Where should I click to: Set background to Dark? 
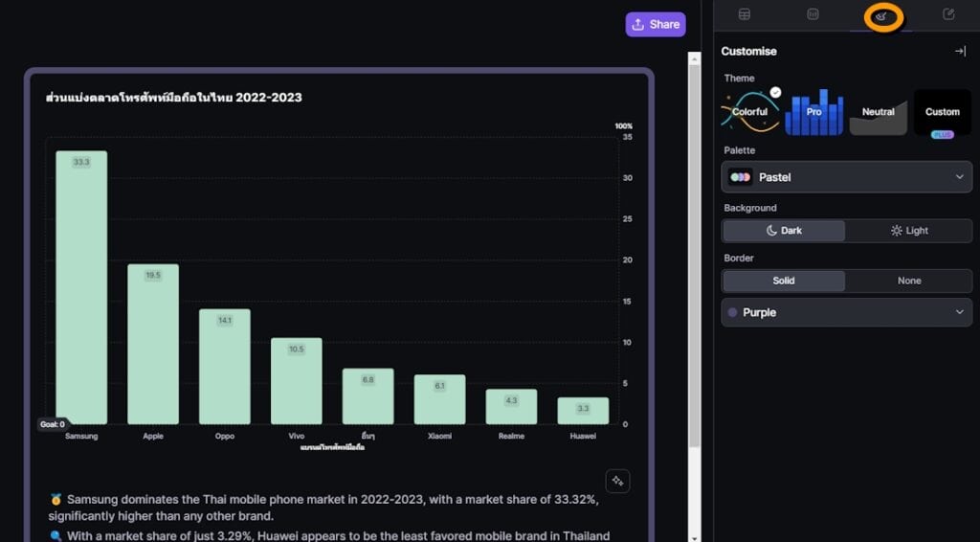(784, 231)
